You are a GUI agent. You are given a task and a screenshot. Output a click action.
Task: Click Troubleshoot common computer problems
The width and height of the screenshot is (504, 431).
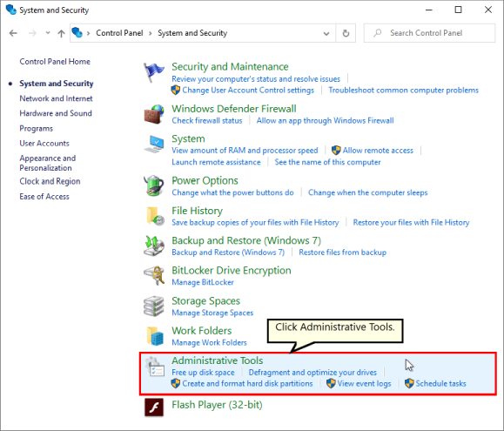pos(403,90)
